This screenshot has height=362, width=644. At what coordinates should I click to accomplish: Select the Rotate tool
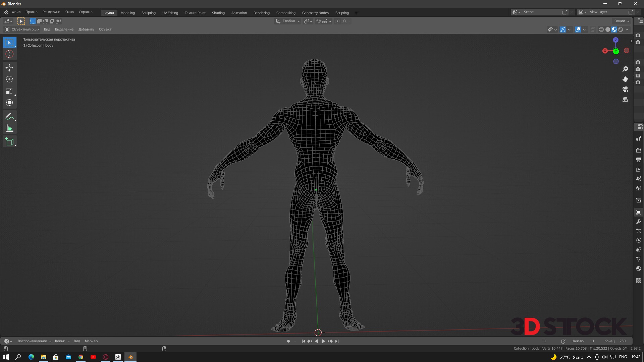click(x=9, y=79)
